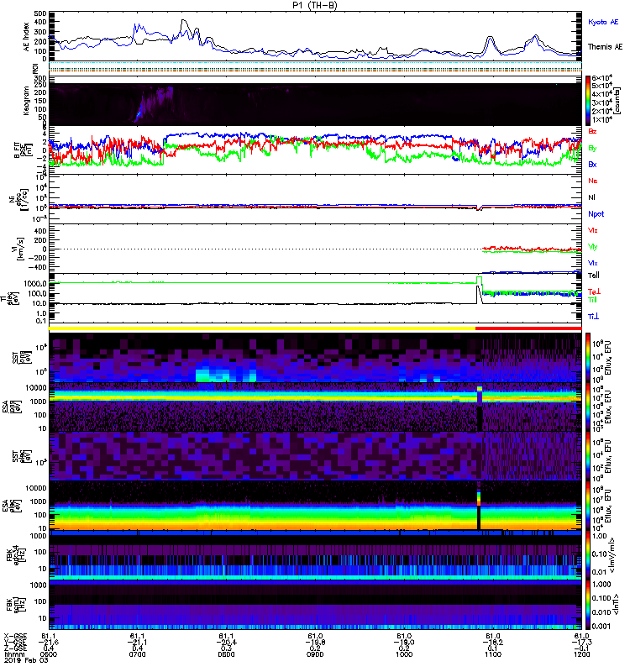
Task: Click the blue Bx legend label
Action: coord(592,165)
